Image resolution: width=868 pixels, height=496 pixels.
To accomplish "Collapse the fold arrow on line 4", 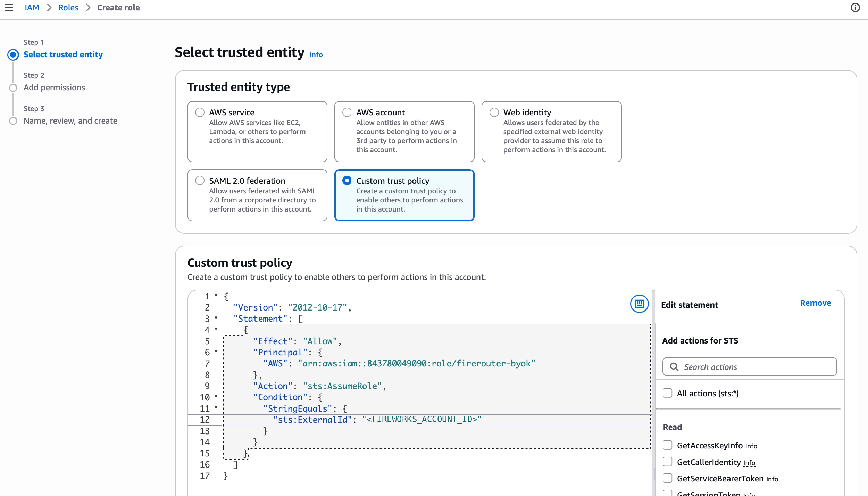I will tap(216, 329).
